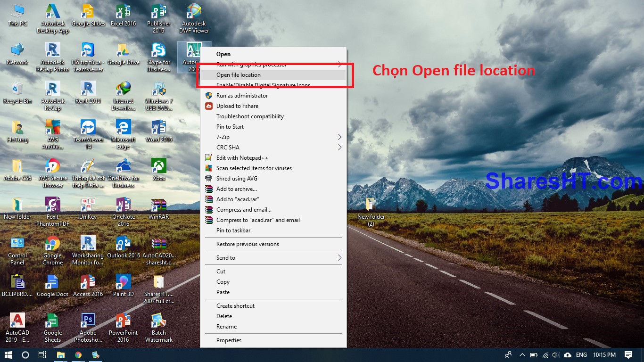Click the AutoCAD 2019 desktop shortcut
Screen dimensions: 644x362
tap(17, 328)
